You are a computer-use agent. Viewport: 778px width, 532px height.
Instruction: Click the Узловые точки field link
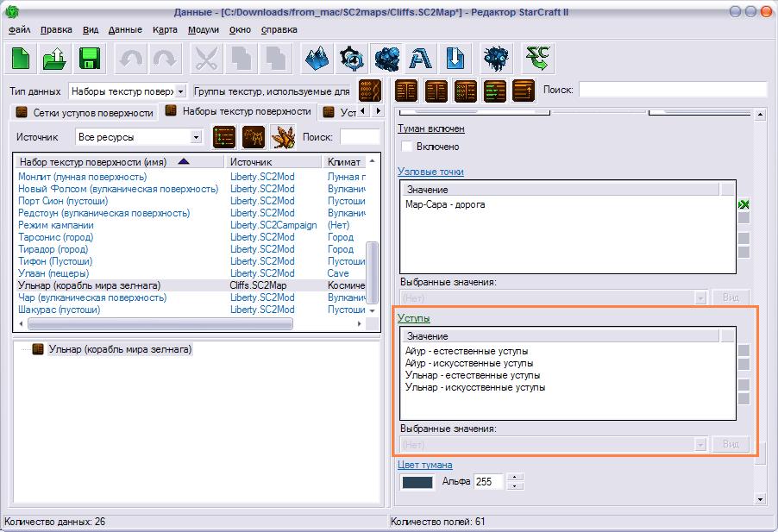[x=430, y=172]
